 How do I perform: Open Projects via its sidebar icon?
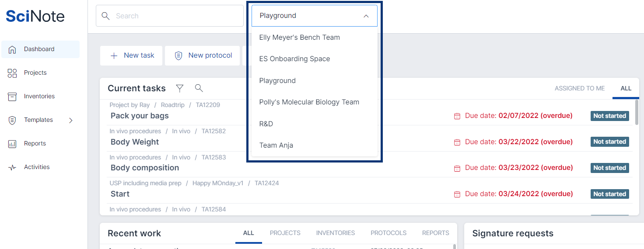pyautogui.click(x=12, y=73)
